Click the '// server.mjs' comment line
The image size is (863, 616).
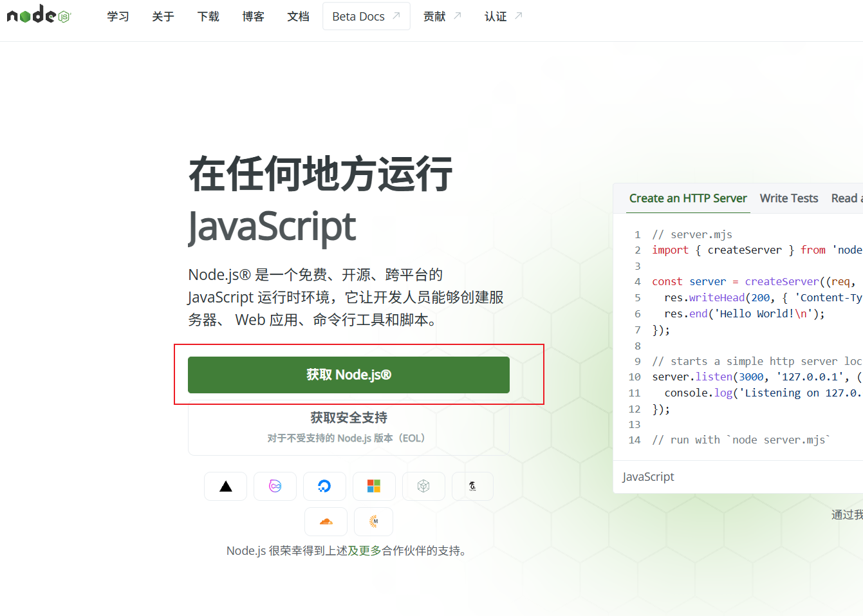coord(692,234)
